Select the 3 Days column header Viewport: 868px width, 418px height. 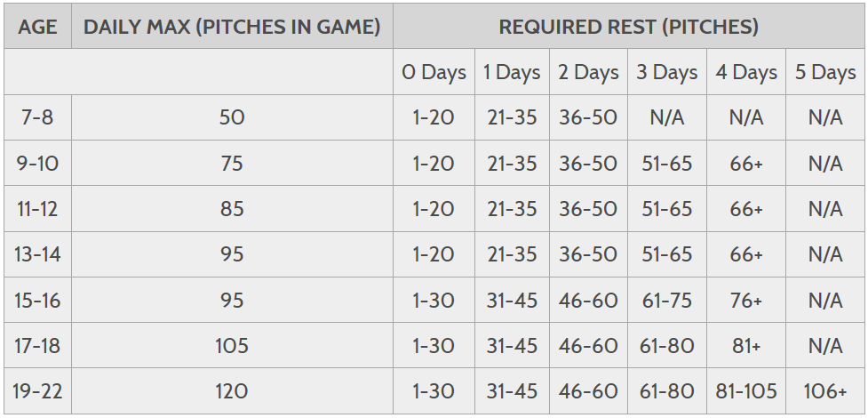[667, 72]
